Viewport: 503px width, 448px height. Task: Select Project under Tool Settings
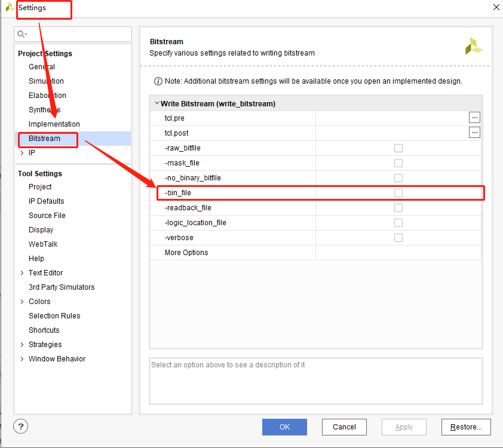[40, 187]
